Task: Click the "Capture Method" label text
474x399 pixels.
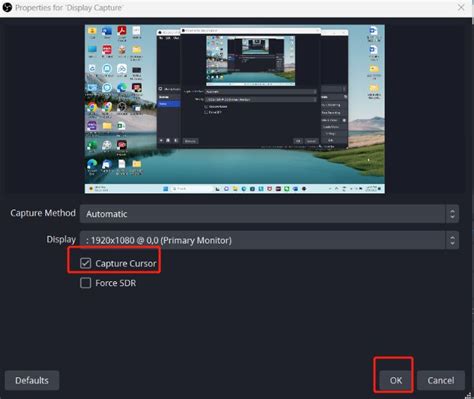Action: tap(43, 213)
